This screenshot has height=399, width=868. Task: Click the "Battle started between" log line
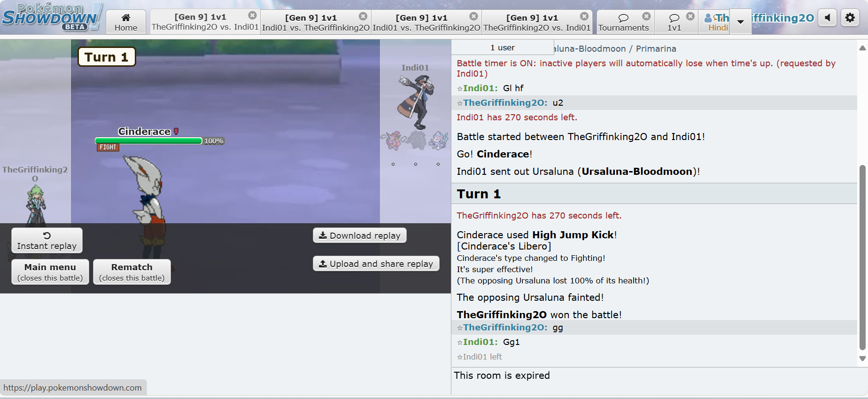pyautogui.click(x=581, y=137)
